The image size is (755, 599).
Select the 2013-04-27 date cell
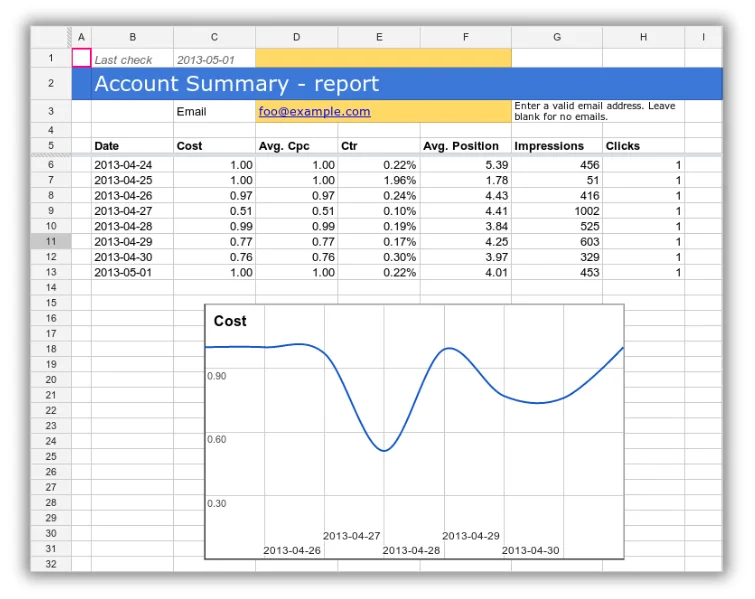(124, 211)
